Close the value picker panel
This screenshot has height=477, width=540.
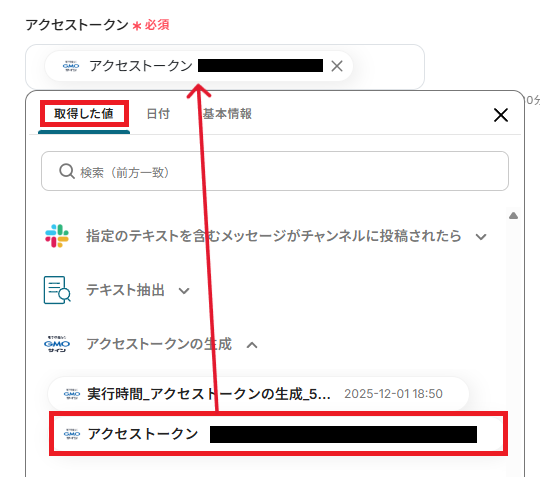(x=501, y=115)
